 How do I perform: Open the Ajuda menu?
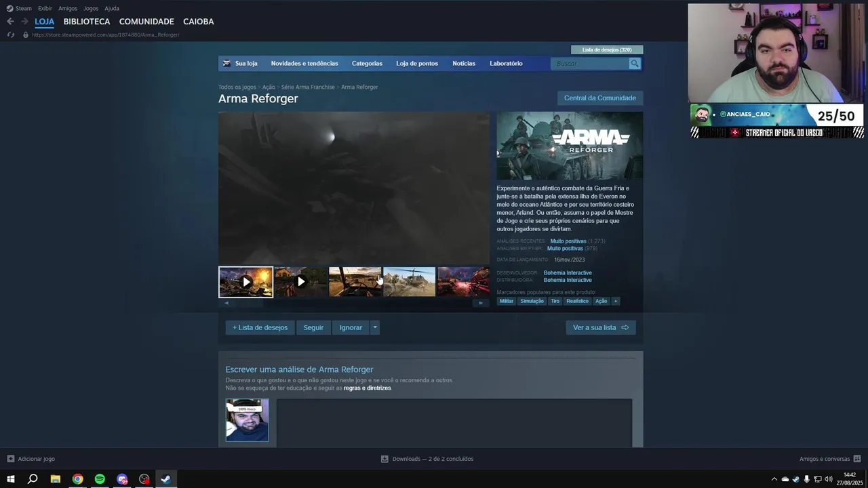tap(112, 9)
